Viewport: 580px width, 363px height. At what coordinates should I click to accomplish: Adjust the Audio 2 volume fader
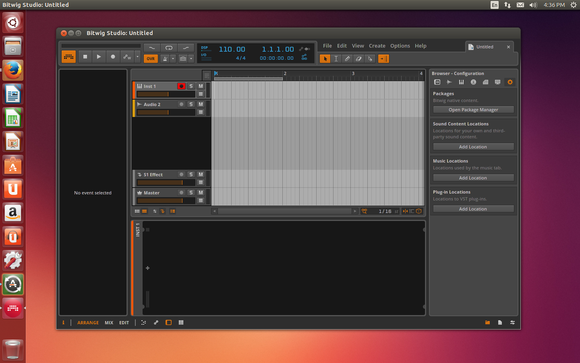point(166,112)
